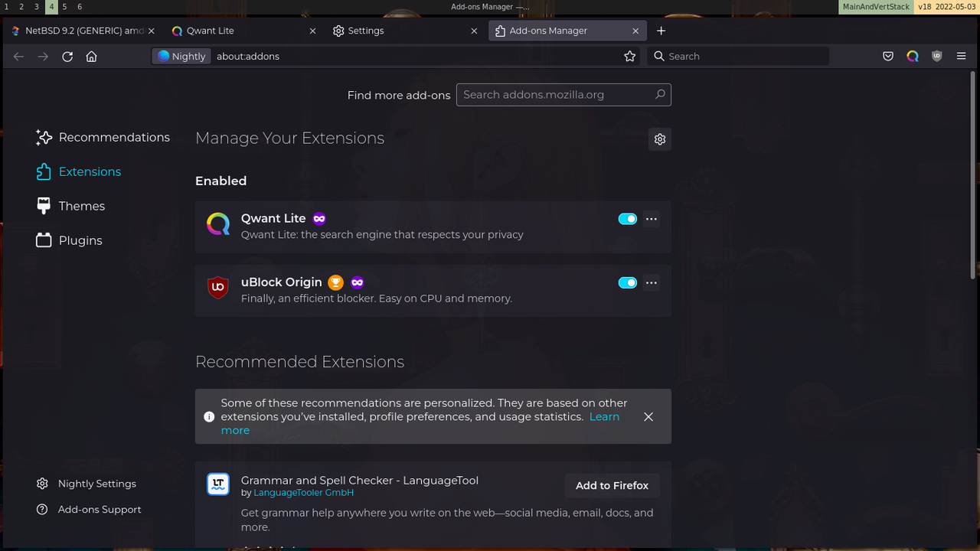Switch to the Qwant Lite tab

coord(244,31)
